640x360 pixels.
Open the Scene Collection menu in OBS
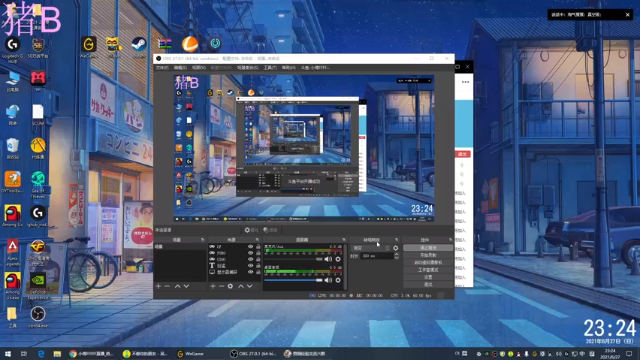247,68
